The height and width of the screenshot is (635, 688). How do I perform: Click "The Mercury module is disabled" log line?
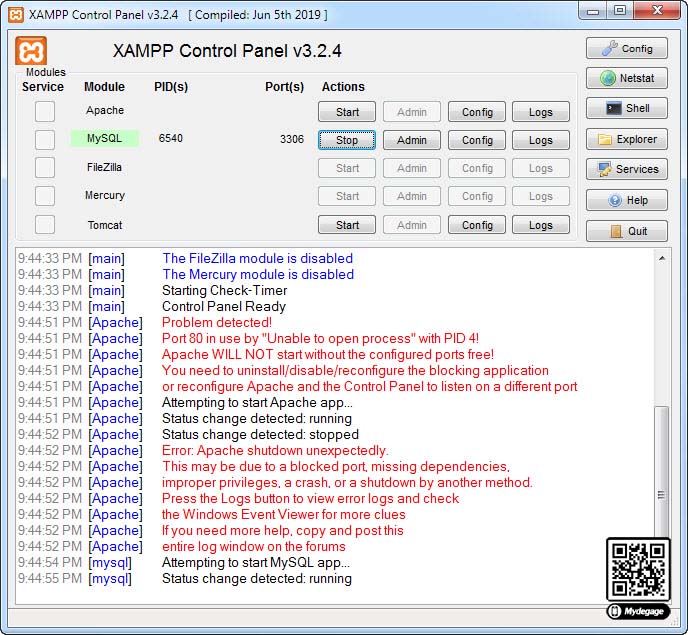[x=258, y=274]
